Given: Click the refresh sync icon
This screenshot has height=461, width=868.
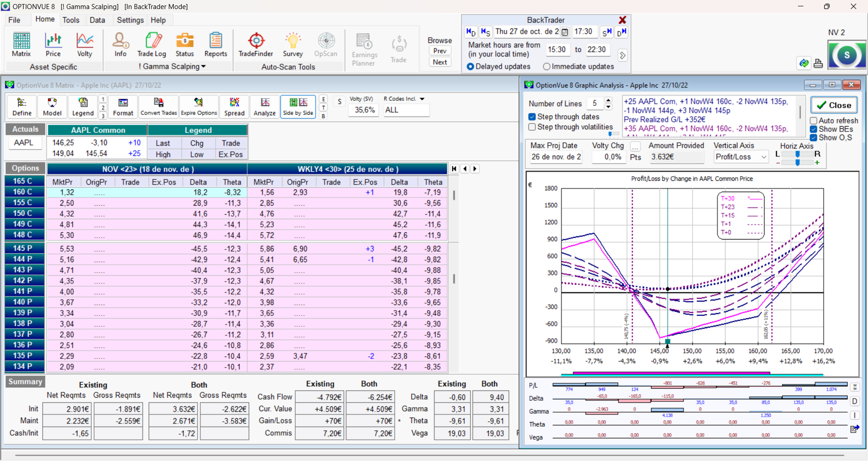Looking at the screenshot, I should [x=804, y=63].
